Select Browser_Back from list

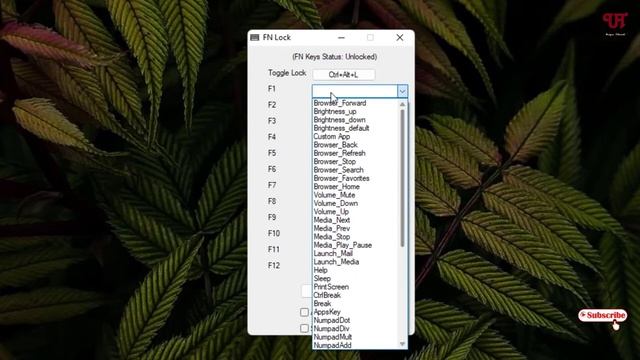point(335,145)
